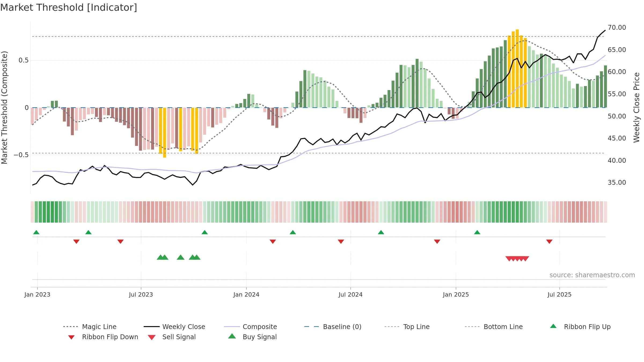Toggle the Sell Signal legend entry
Viewport: 644px width, 362px height.
click(172, 337)
